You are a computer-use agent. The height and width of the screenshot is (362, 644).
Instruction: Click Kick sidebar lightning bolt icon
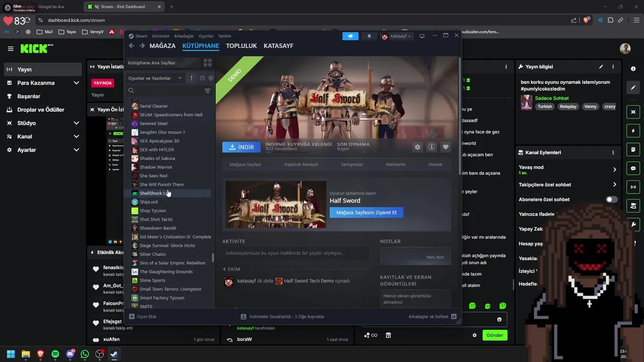(633, 131)
